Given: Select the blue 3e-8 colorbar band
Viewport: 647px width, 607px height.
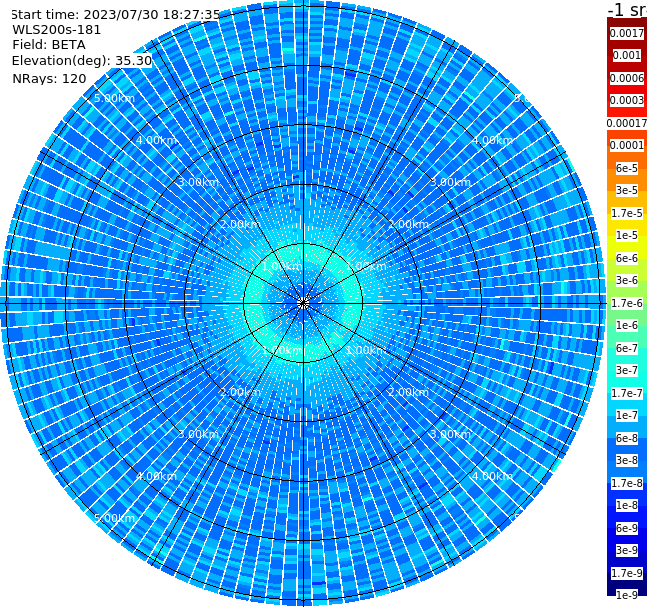Looking at the screenshot, I should click(x=627, y=460).
